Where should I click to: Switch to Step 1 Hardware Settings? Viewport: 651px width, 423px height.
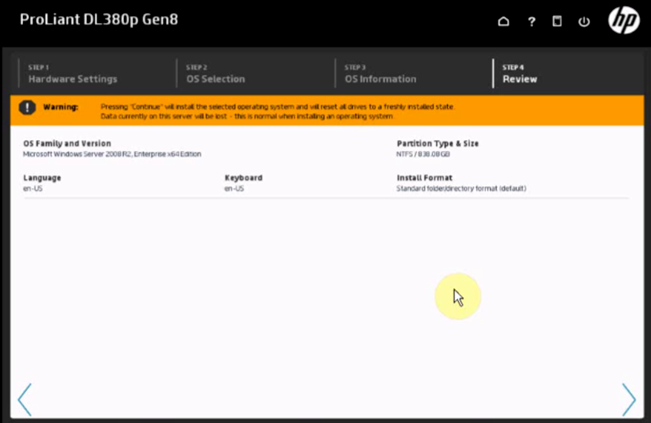pyautogui.click(x=73, y=73)
